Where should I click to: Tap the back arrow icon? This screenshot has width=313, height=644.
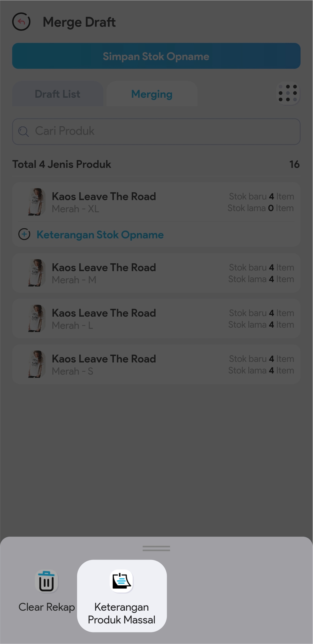(x=21, y=22)
